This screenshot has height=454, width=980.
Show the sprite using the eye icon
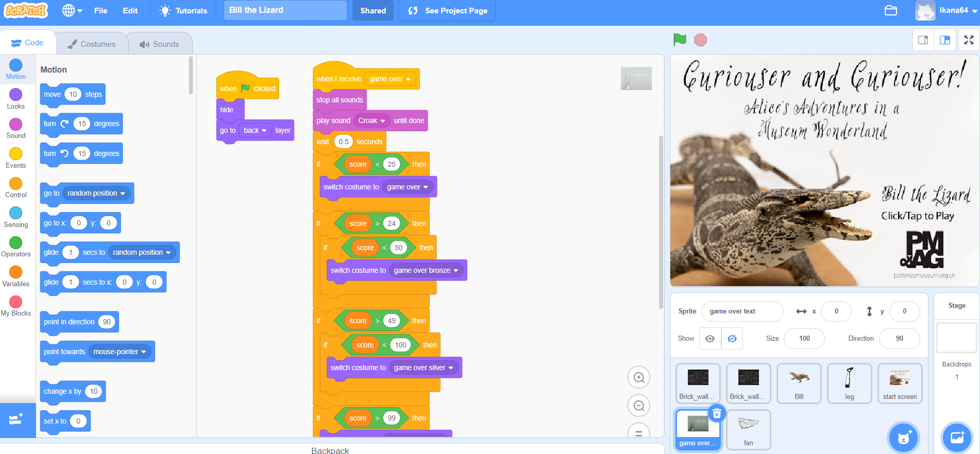tap(710, 339)
